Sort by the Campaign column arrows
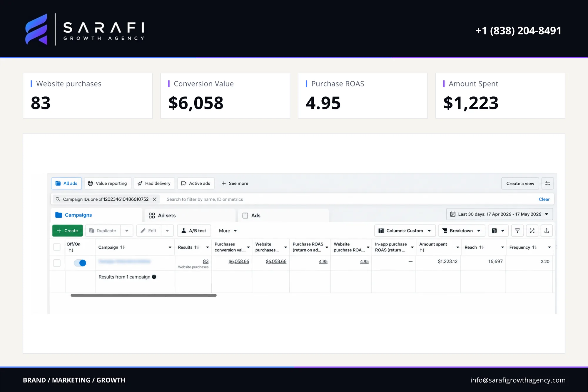This screenshot has height=392, width=588. [123, 247]
